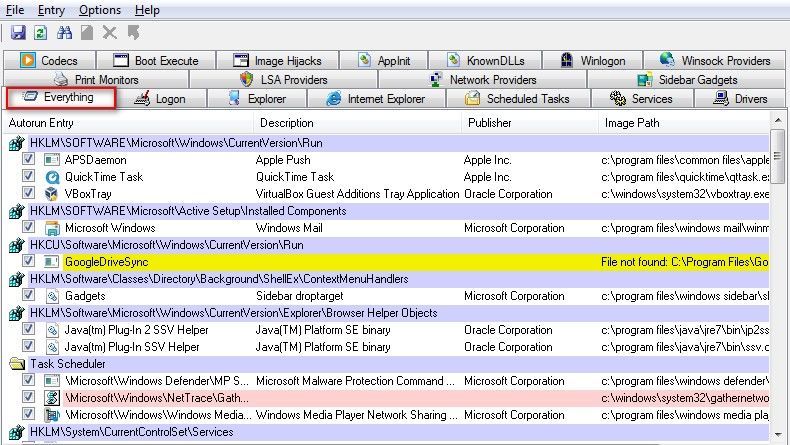The height and width of the screenshot is (445, 790).
Task: Click the APSDaemon entry icon
Action: pyautogui.click(x=51, y=160)
